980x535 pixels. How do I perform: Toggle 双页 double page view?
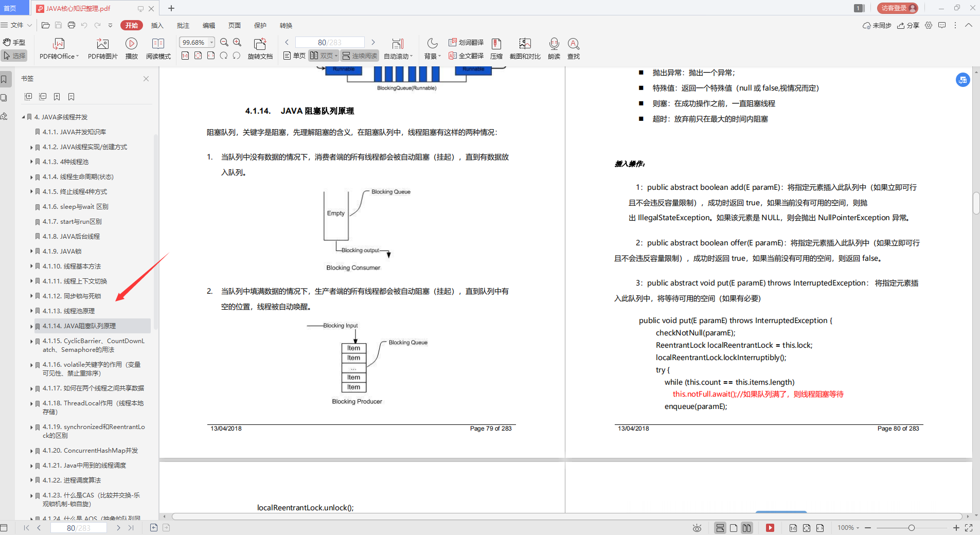(x=324, y=56)
